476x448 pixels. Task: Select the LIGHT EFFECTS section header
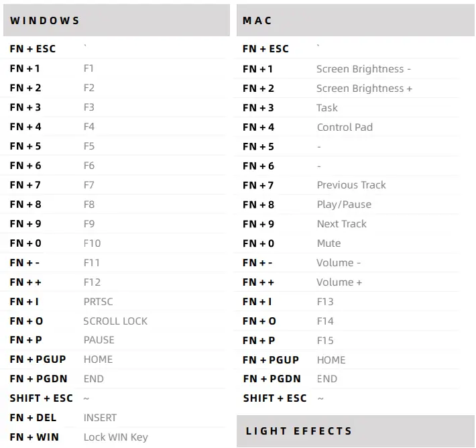coord(298,431)
